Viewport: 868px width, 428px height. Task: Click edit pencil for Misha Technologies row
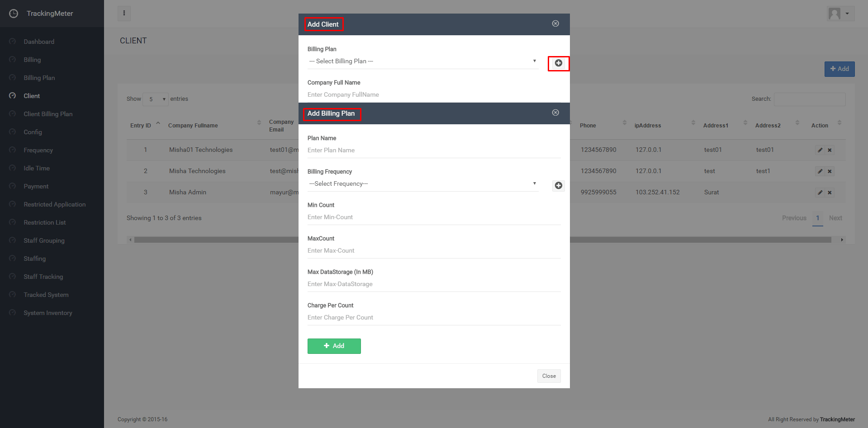tap(820, 171)
